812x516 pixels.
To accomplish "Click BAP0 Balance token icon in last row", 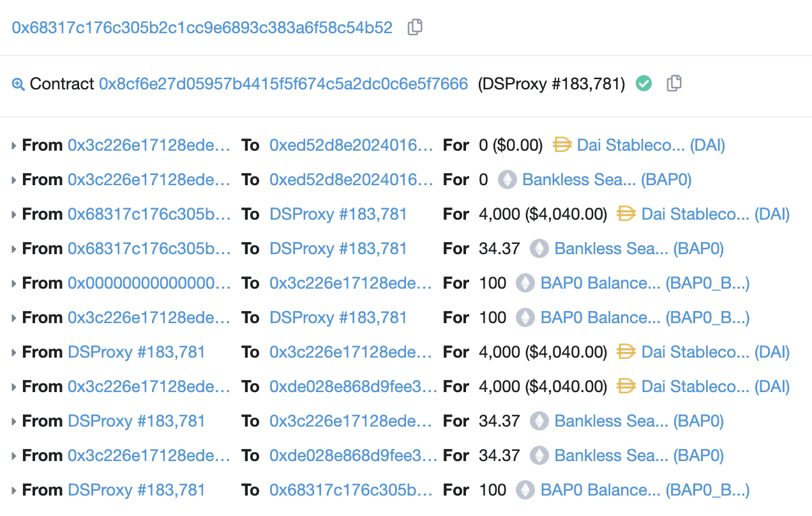I will 525,490.
